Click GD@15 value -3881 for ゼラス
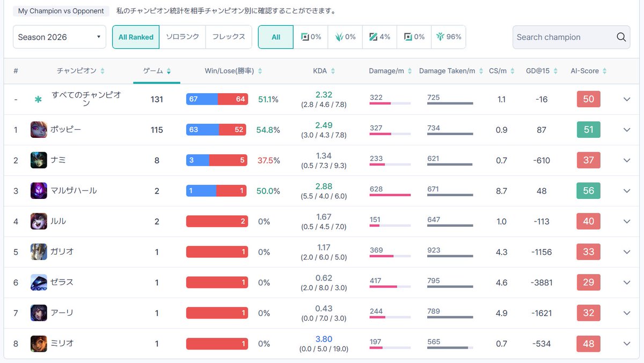 (541, 283)
